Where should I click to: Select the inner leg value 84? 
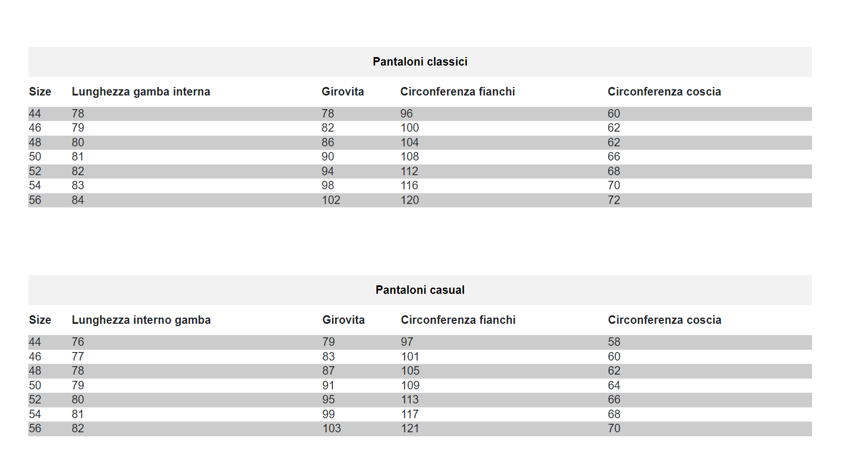(78, 200)
